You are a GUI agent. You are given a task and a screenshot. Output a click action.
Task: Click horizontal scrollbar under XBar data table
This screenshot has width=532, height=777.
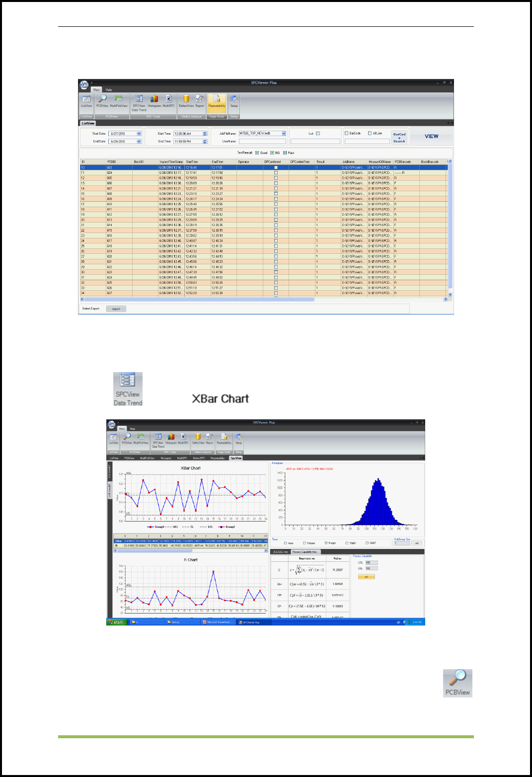[191, 550]
